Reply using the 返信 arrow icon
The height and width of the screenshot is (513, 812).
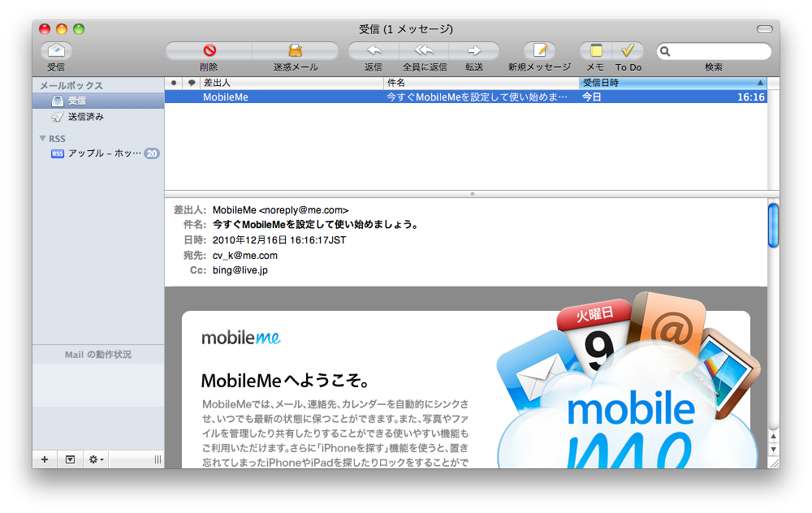pos(374,50)
